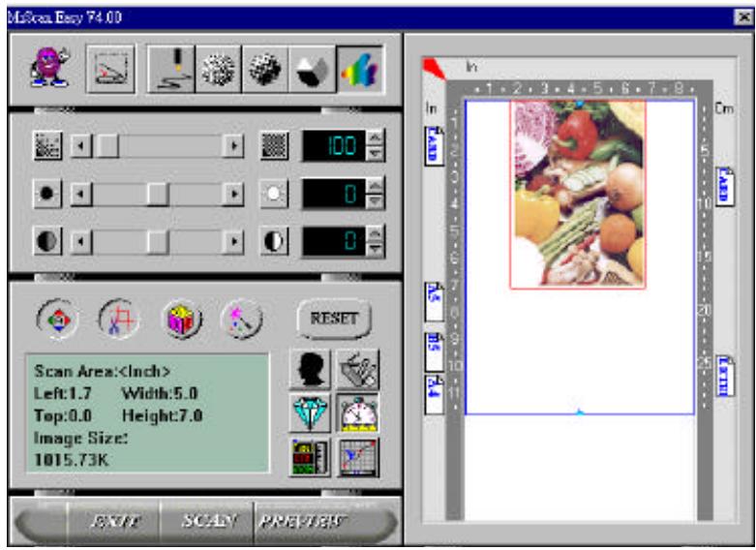Select the A5 paper size tag
Screen dimensions: 756x550
point(434,301)
